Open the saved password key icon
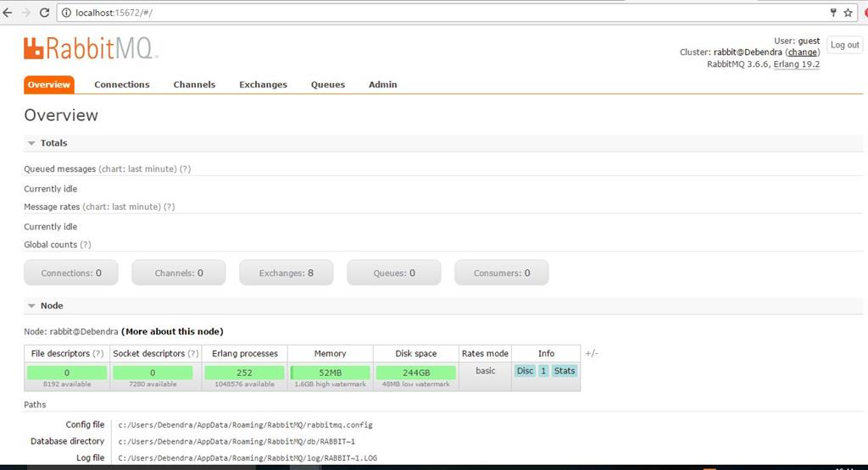Viewport: 868px width, 470px height. [x=833, y=13]
